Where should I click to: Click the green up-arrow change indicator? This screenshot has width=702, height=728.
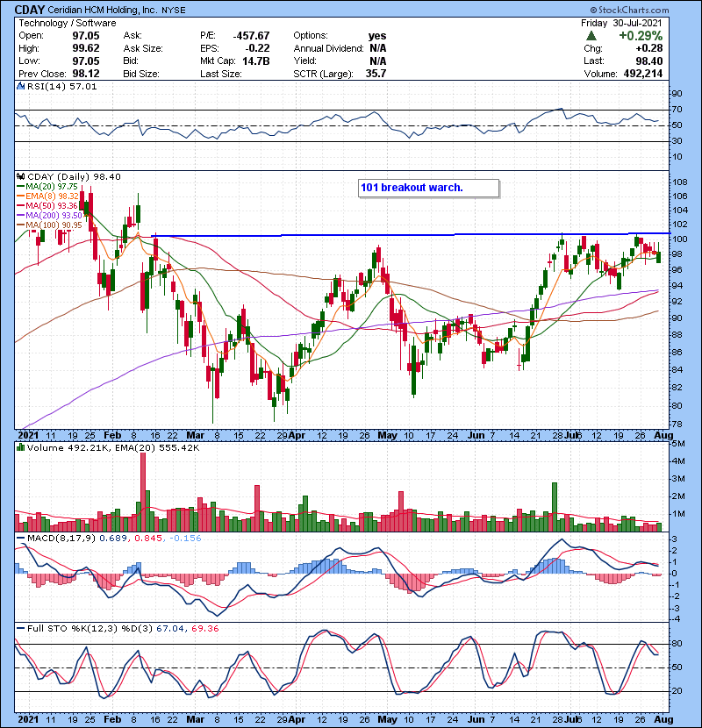[591, 36]
